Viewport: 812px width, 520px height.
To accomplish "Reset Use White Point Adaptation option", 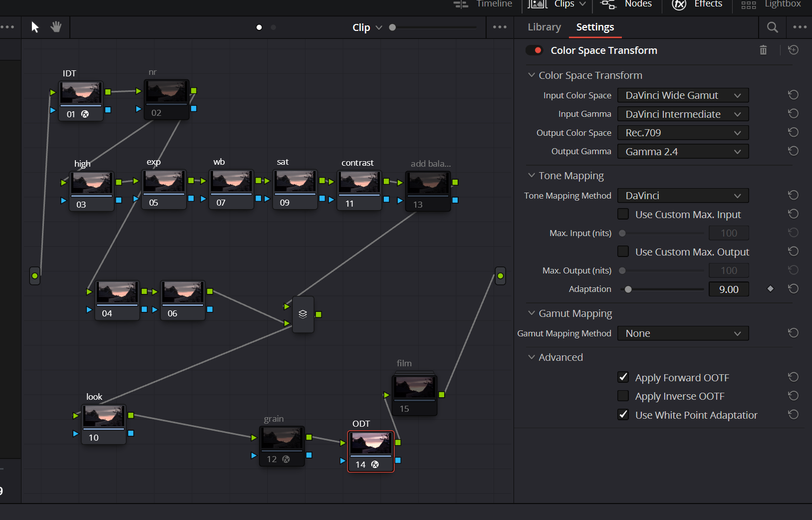I will [793, 415].
